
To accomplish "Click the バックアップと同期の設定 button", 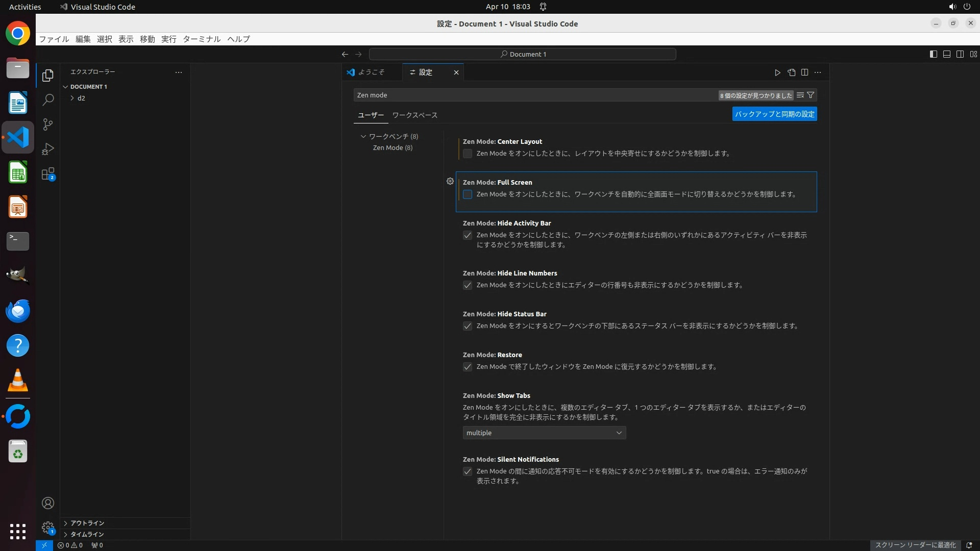I will tap(774, 114).
